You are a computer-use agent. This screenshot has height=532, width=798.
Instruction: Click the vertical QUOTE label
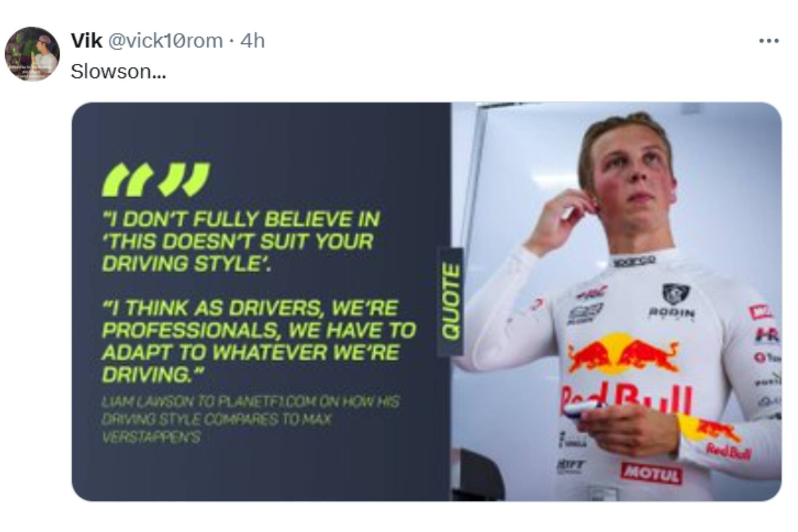[x=450, y=301]
